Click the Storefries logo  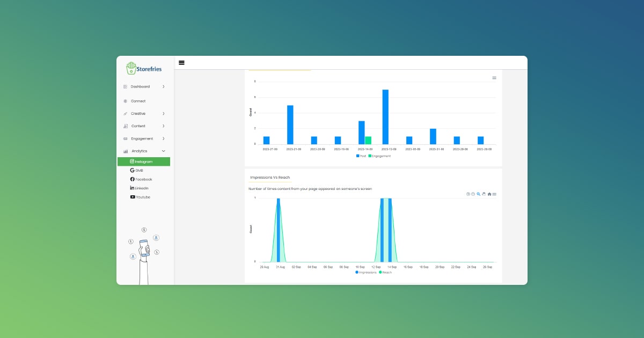(x=144, y=68)
